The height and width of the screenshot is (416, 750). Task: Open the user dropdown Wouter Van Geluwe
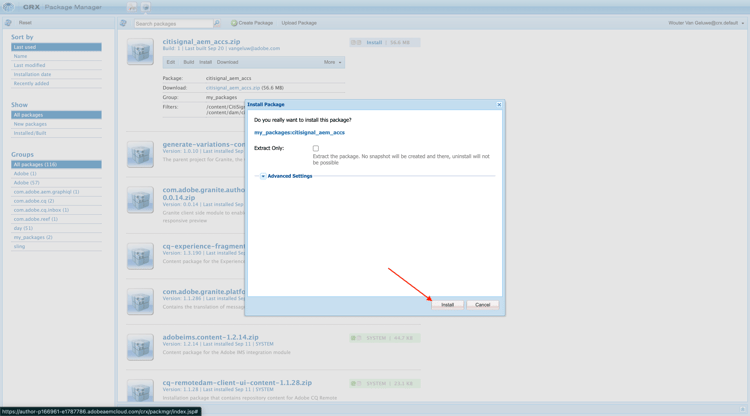706,23
